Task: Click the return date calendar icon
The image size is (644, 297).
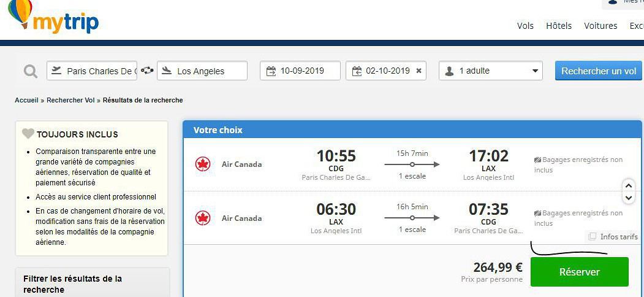Action: [357, 71]
